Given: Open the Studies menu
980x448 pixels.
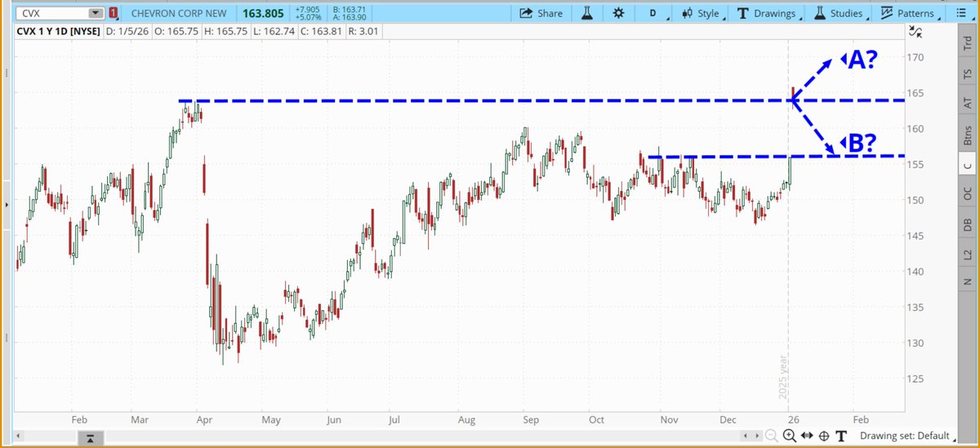Looking at the screenshot, I should (839, 13).
